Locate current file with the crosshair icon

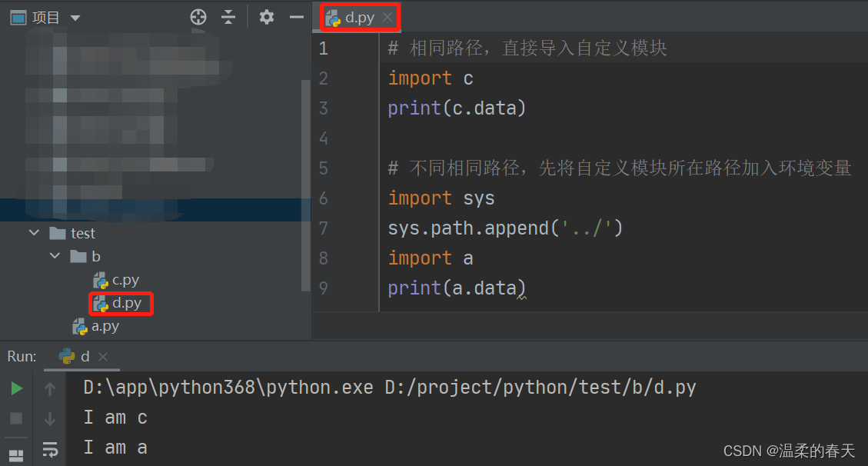pyautogui.click(x=198, y=17)
